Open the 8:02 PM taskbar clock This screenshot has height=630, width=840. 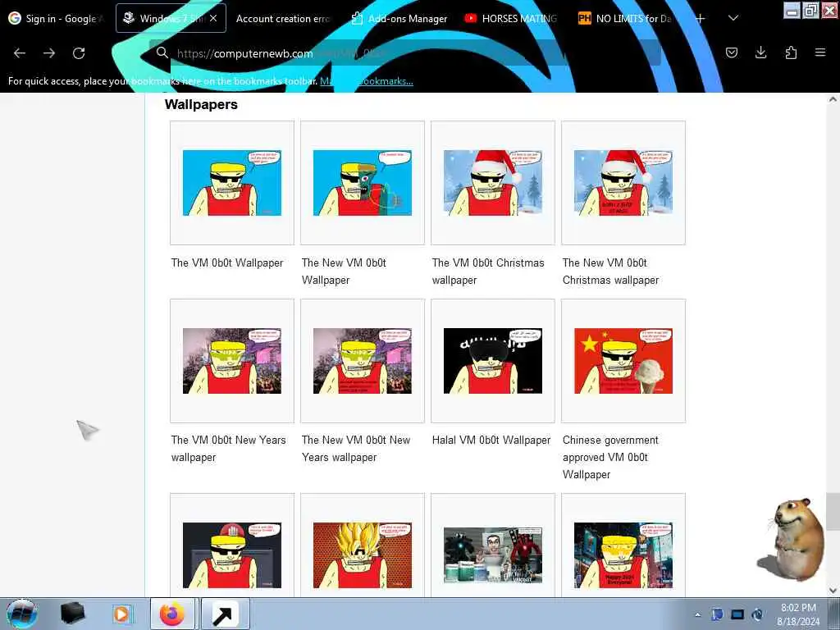point(798,614)
